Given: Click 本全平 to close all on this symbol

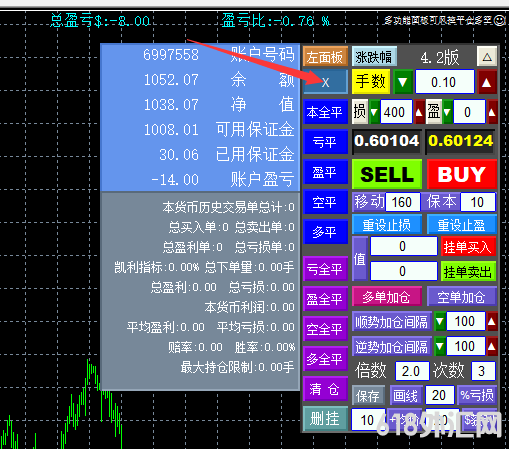Looking at the screenshot, I should tap(325, 112).
